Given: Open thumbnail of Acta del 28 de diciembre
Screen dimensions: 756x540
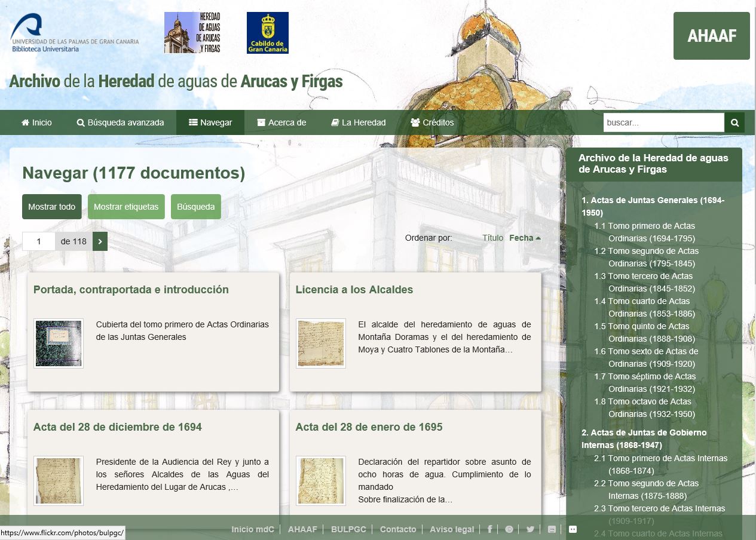Looking at the screenshot, I should (x=59, y=481).
